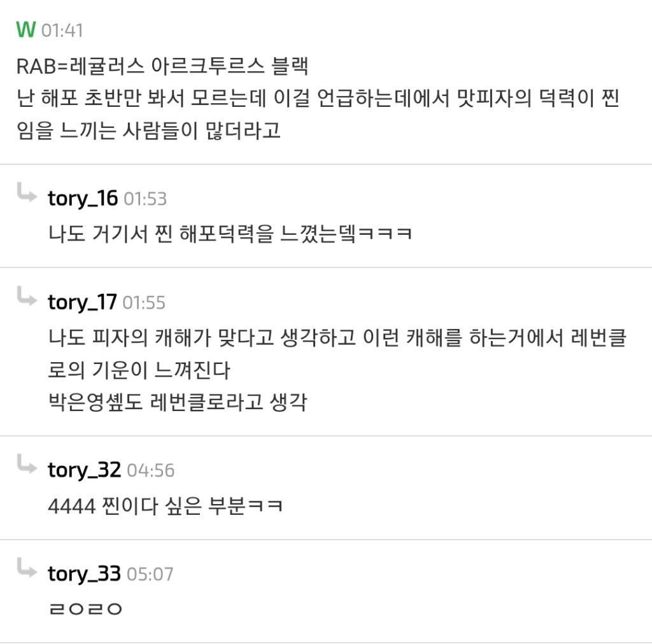
Task: Select the tory_33 username
Action: click(x=84, y=574)
